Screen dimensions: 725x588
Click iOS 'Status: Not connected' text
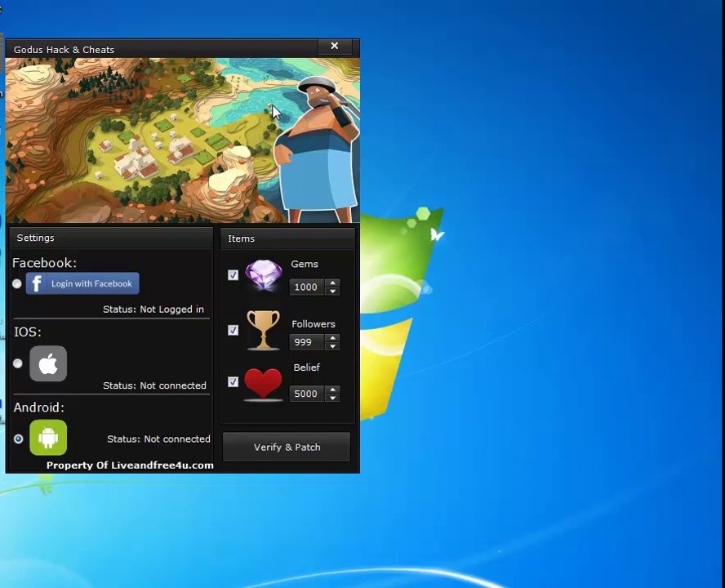(154, 385)
